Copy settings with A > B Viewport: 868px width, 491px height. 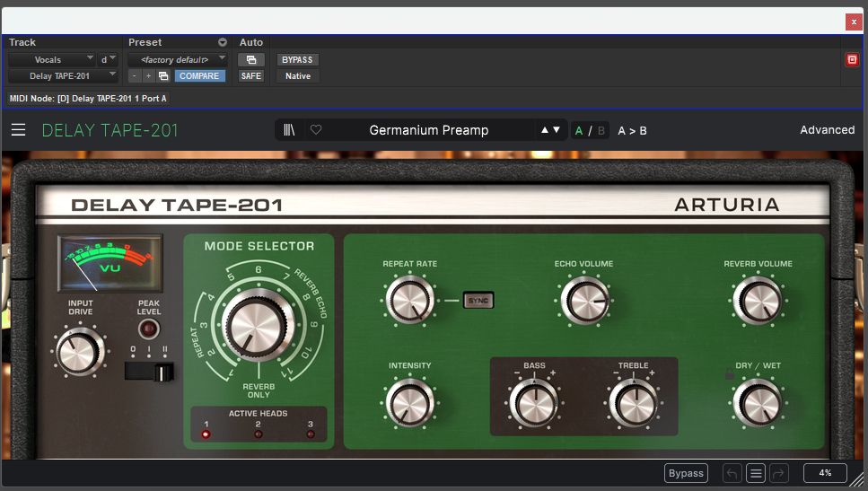coord(632,131)
